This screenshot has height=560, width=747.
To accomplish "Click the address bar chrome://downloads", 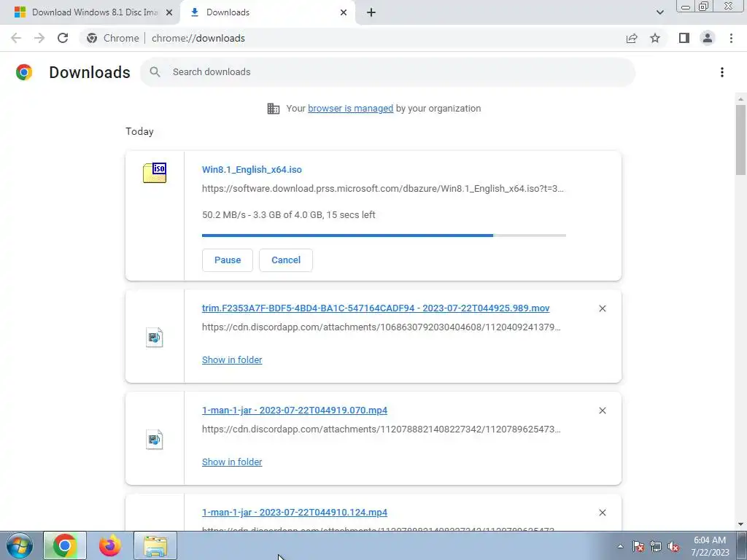I will click(198, 38).
